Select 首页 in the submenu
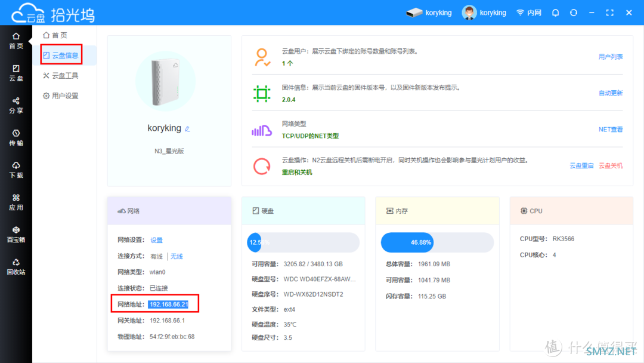Screen dimensions: 644x363 (55, 35)
